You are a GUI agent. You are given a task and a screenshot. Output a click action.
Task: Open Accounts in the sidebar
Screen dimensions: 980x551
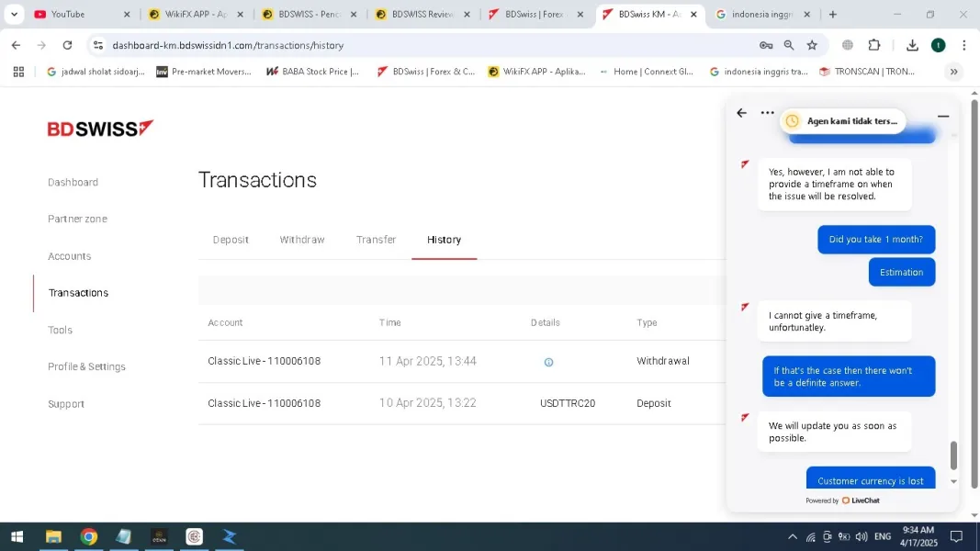pos(70,256)
